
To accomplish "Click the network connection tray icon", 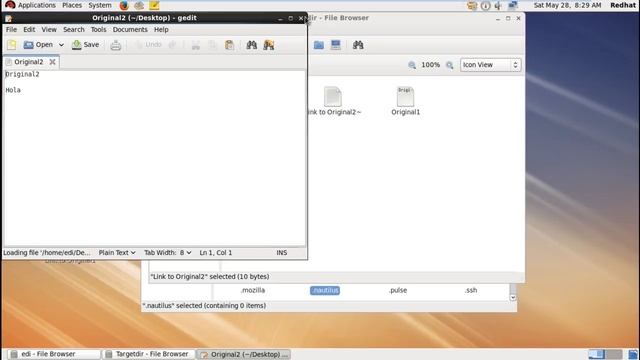I will [x=513, y=5].
